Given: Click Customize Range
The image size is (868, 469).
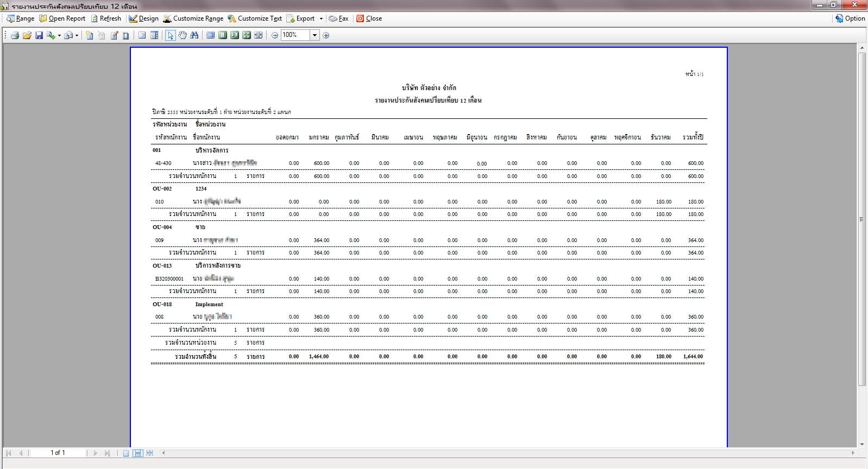Looking at the screenshot, I should click(x=193, y=18).
